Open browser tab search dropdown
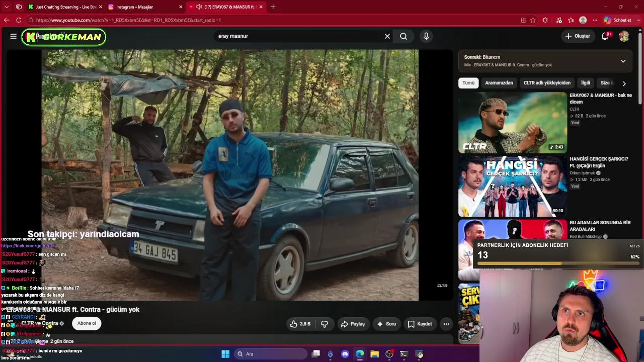 7,7
